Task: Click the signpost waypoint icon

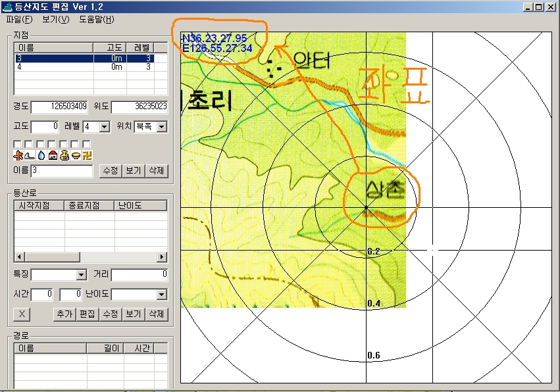Action: tap(18, 155)
